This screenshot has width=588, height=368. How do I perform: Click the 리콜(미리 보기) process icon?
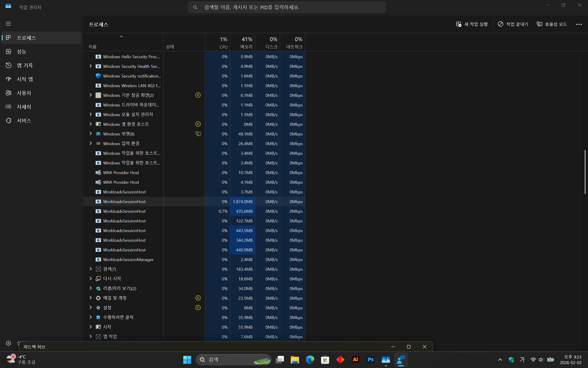point(98,288)
